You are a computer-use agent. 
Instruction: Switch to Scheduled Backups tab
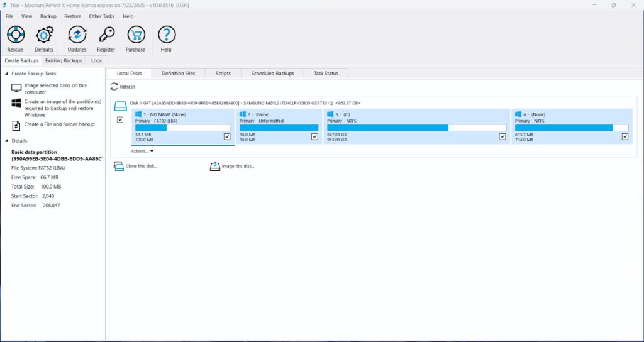[x=273, y=74]
